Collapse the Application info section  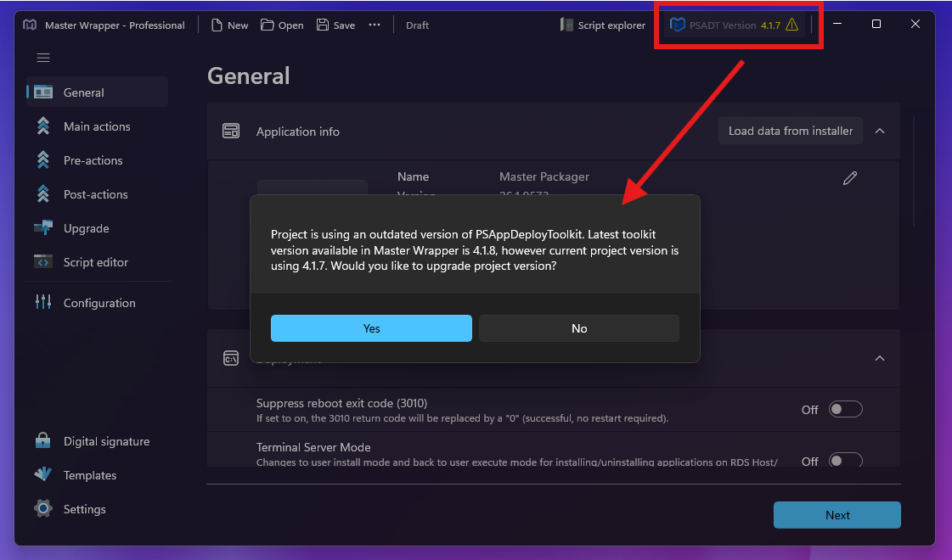pos(880,131)
